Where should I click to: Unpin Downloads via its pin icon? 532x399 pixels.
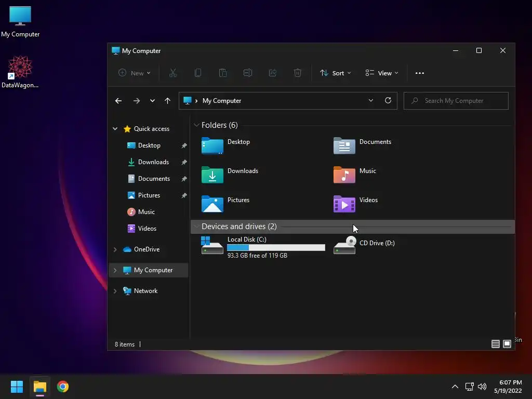(184, 162)
